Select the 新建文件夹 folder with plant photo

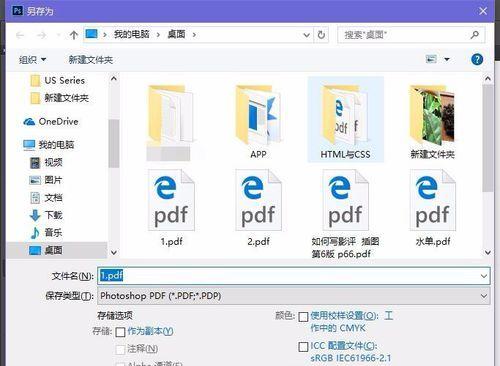click(432, 122)
